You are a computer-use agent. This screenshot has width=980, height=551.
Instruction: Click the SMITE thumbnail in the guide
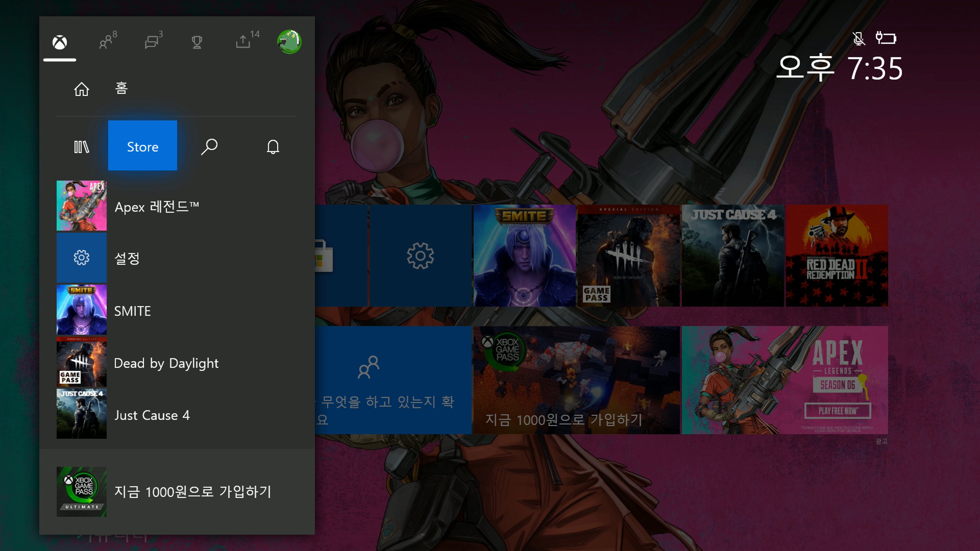coord(81,310)
